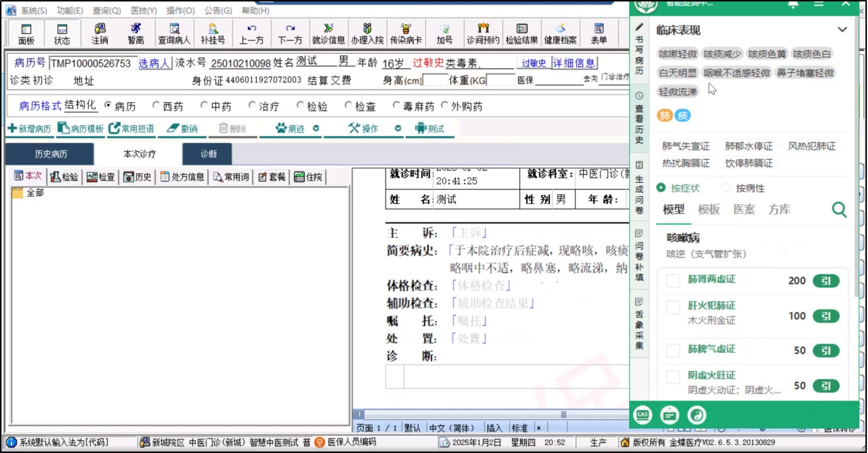Select the 按病性 radio option

click(726, 188)
